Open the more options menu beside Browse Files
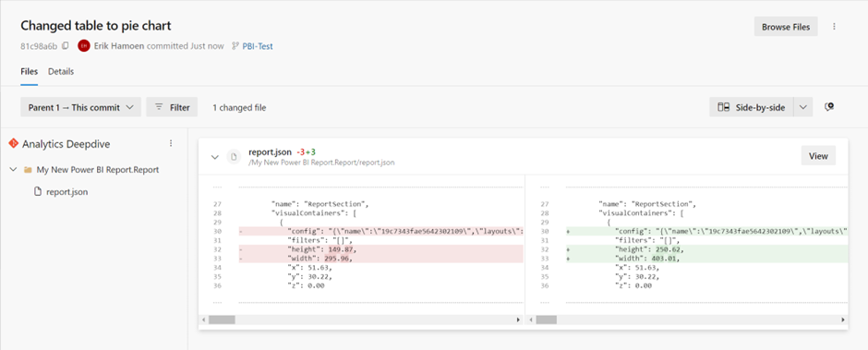The width and height of the screenshot is (868, 350). pos(834,27)
